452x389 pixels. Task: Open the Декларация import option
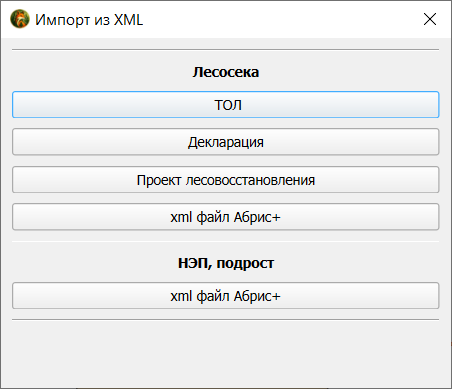226,142
